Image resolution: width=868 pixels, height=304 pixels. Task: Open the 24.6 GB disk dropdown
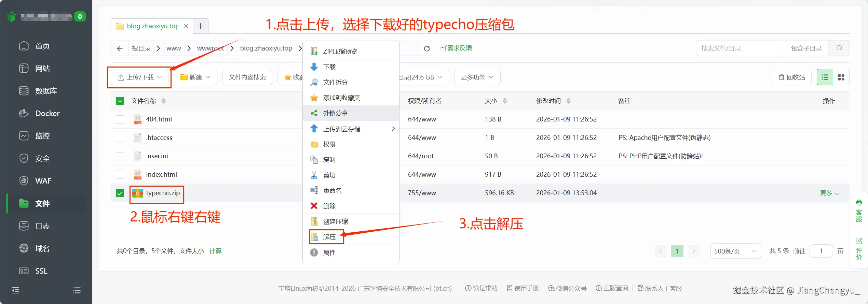tap(424, 77)
